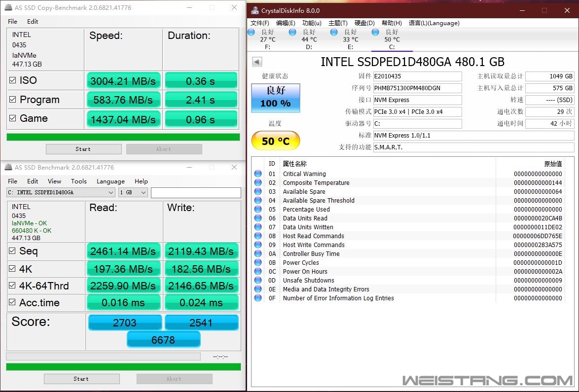Click CrystalDiskInfo title bar app icon

point(255,10)
